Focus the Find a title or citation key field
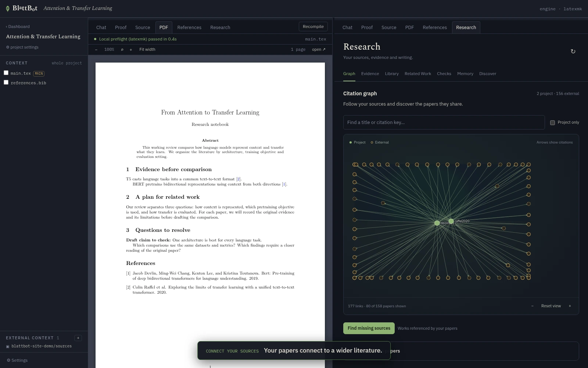The width and height of the screenshot is (588, 368). tap(444, 122)
